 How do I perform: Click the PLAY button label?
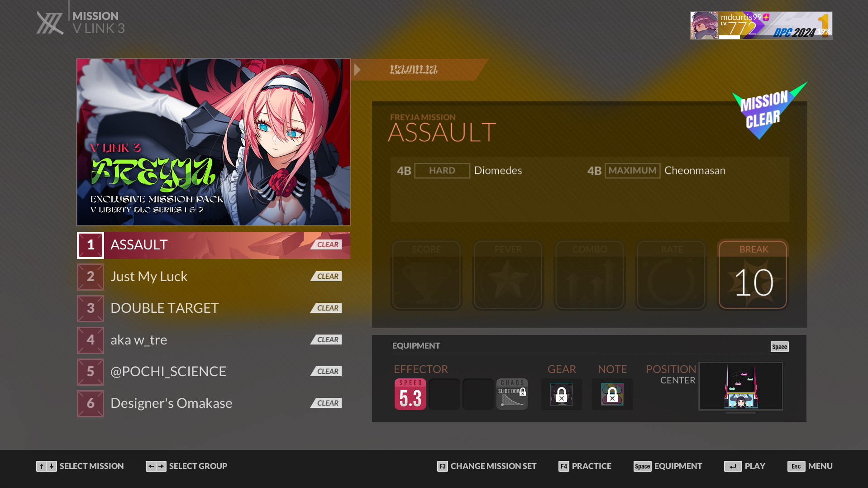755,466
